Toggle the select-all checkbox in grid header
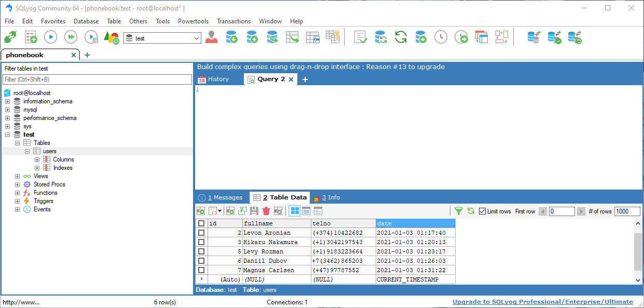Viewport: 644px width, 308px height. 201,223
